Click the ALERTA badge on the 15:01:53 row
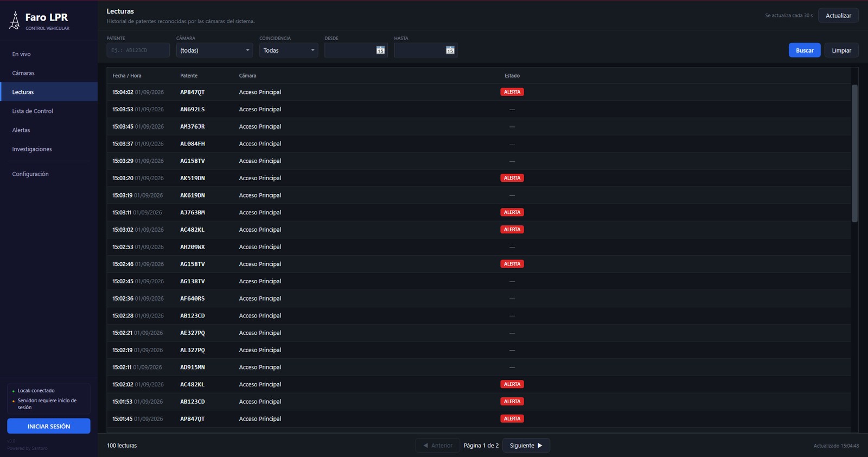This screenshot has height=457, width=868. coord(512,402)
